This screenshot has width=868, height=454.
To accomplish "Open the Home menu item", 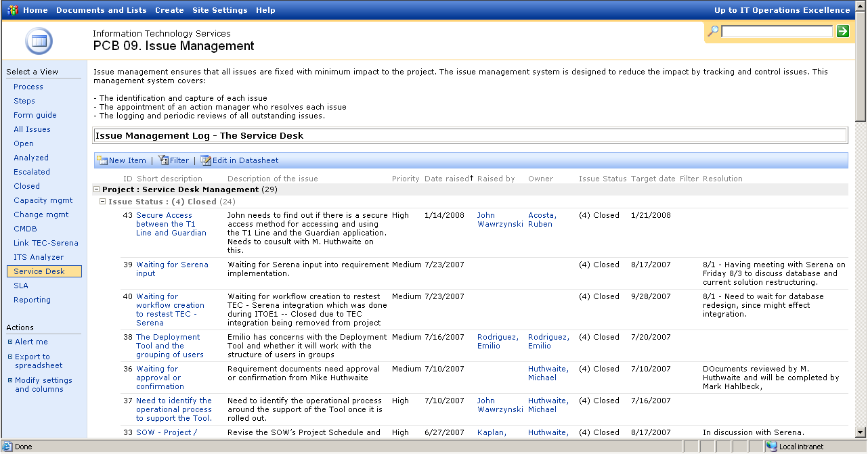I will click(35, 10).
